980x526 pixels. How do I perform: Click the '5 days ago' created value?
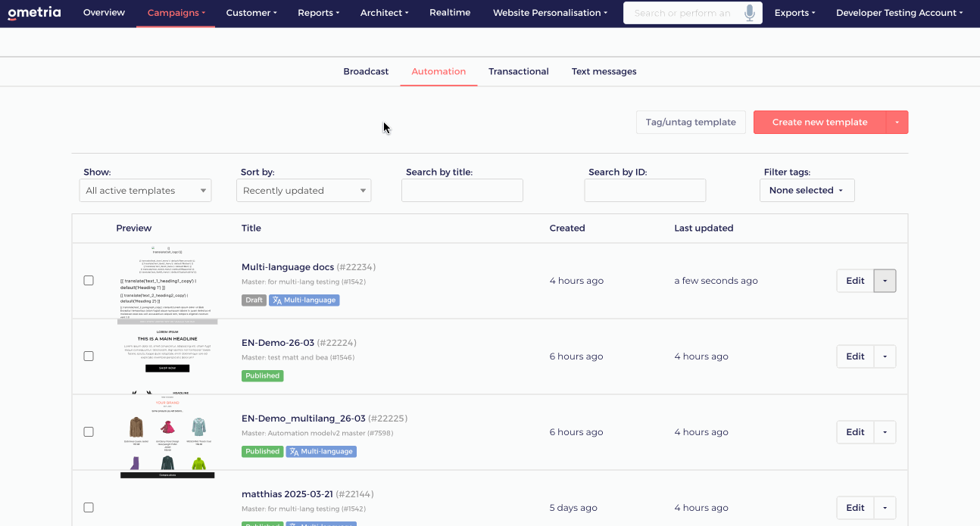coord(573,508)
